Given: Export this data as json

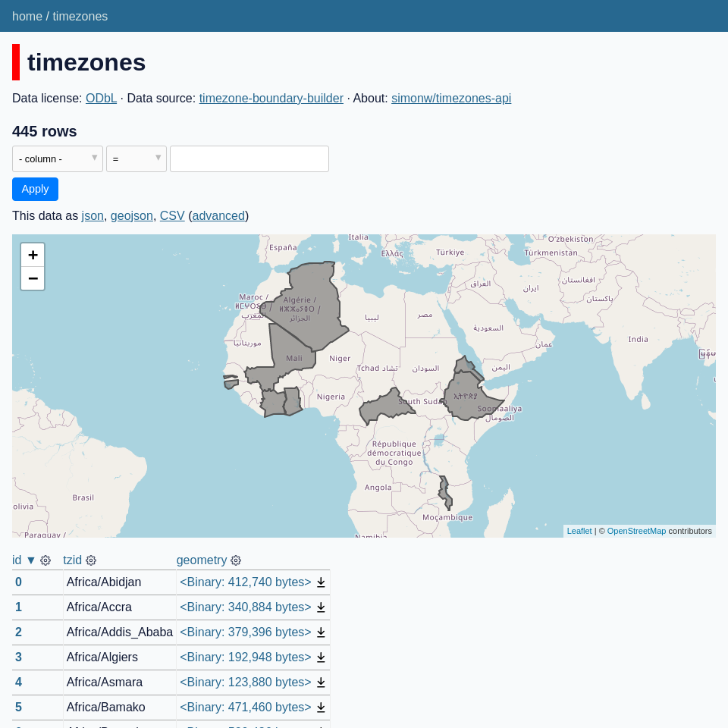Looking at the screenshot, I should point(93,216).
